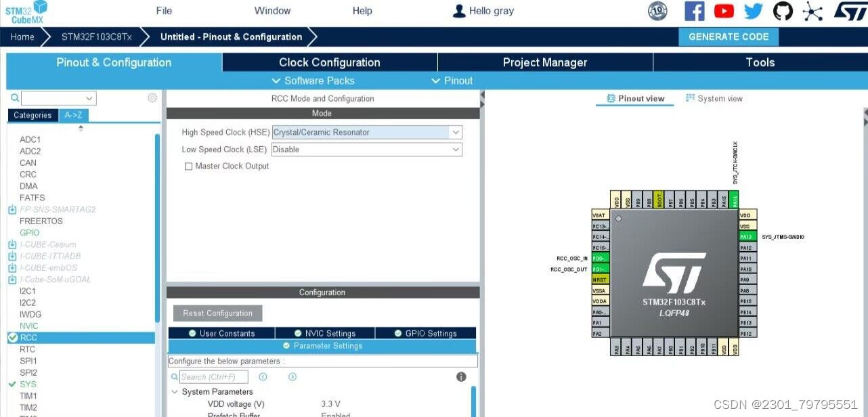Image resolution: width=868 pixels, height=417 pixels.
Task: Click the download icon next to I-CUBE-Cesium
Action: 12,244
